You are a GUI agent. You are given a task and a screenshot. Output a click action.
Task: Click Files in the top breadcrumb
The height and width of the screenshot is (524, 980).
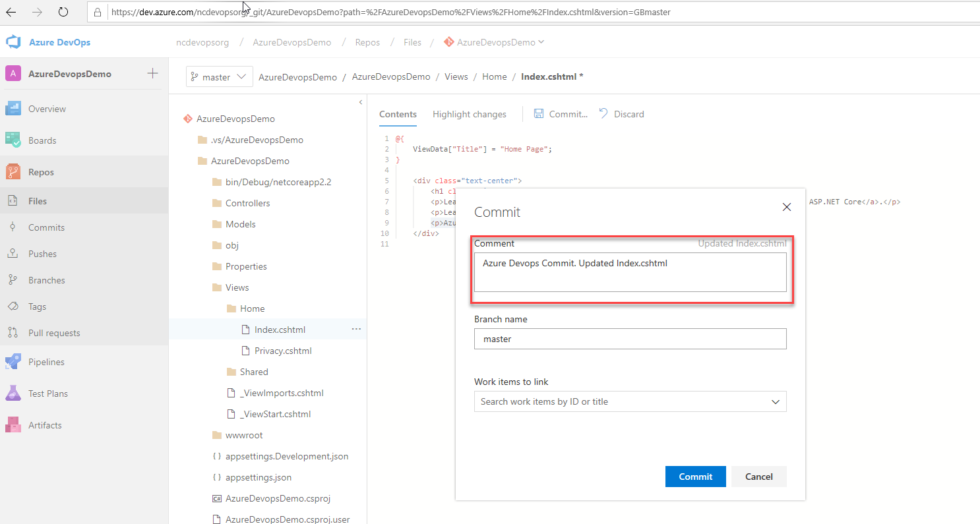click(x=412, y=42)
